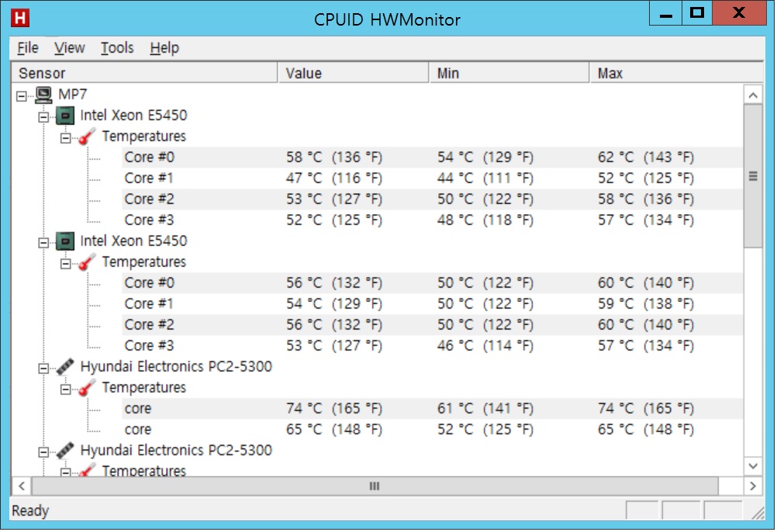Open the File menu
The image size is (777, 532).
coord(28,47)
